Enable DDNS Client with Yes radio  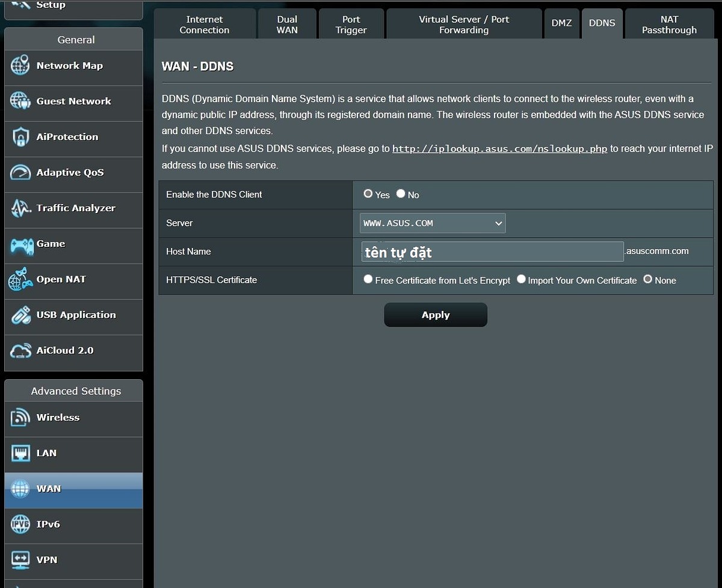click(368, 194)
